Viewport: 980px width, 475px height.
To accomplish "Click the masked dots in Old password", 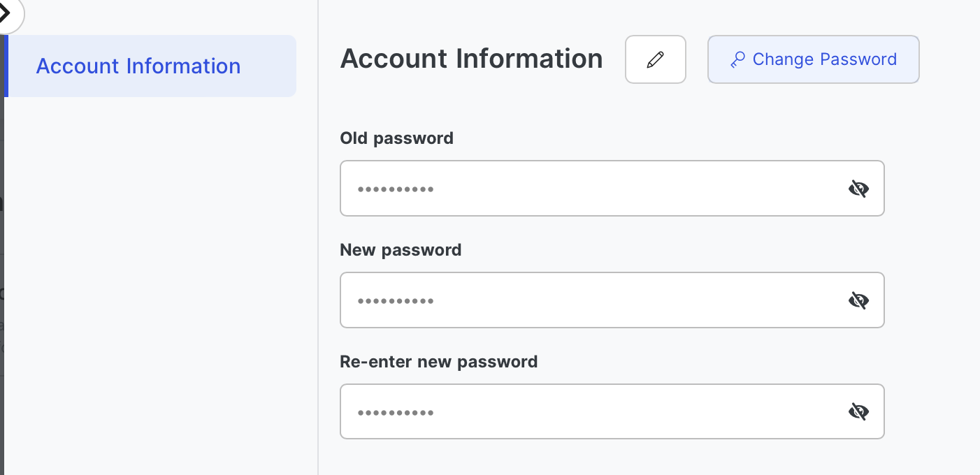I will click(396, 189).
